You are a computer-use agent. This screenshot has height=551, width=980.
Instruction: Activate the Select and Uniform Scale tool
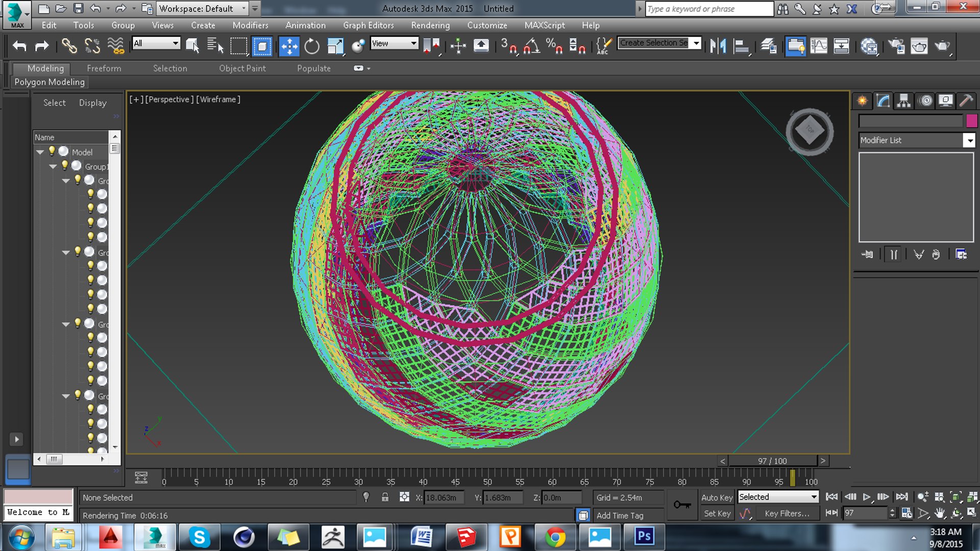point(335,46)
